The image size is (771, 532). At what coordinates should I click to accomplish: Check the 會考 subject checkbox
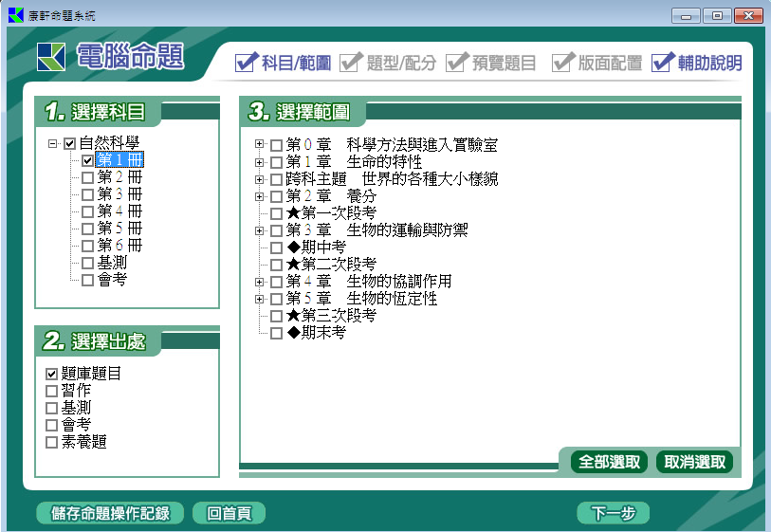click(87, 281)
